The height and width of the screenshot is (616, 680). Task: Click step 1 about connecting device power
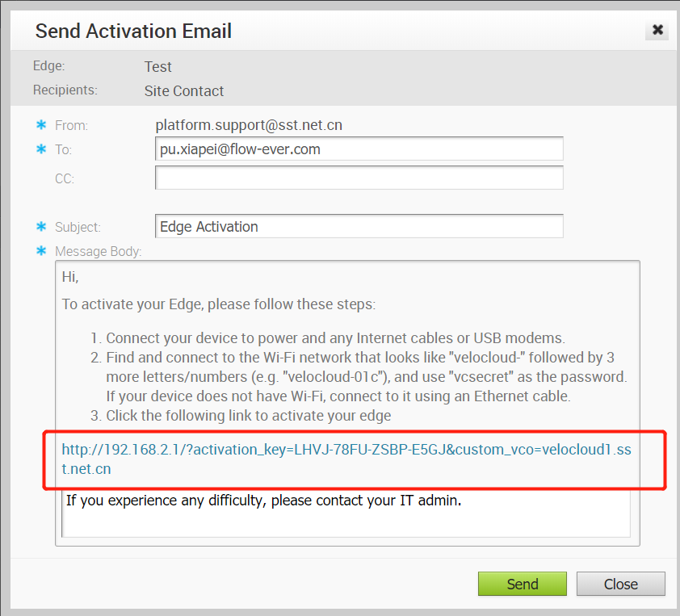(x=327, y=337)
